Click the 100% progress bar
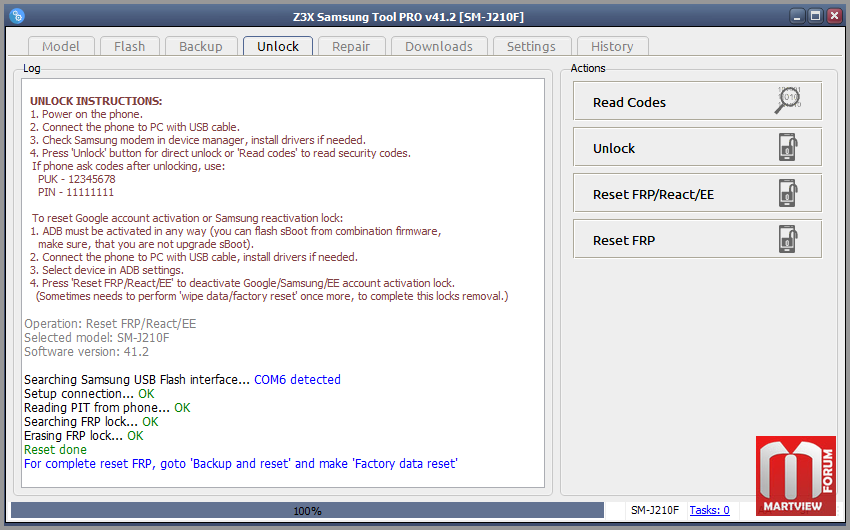This screenshot has height=530, width=850. coord(307,510)
